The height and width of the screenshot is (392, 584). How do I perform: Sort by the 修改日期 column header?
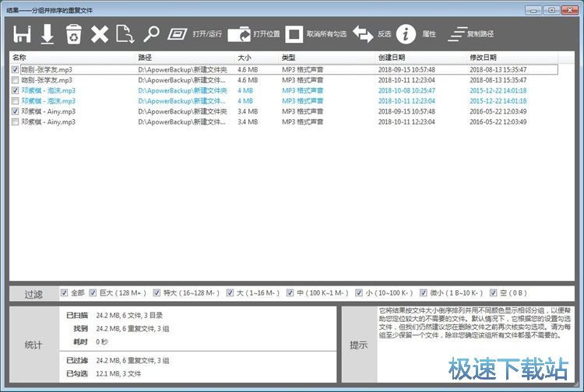[483, 58]
